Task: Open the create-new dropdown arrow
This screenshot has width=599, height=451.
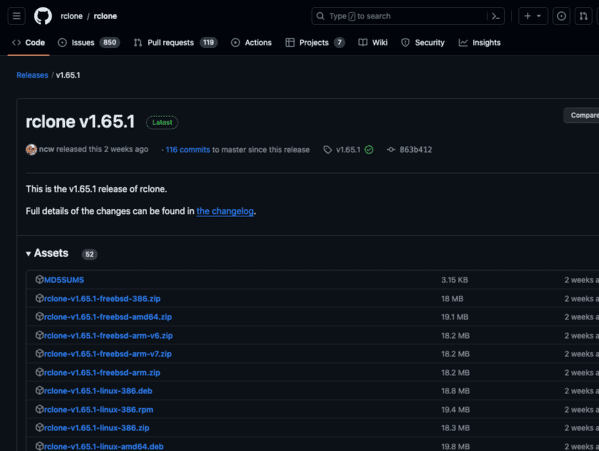Action: point(539,16)
